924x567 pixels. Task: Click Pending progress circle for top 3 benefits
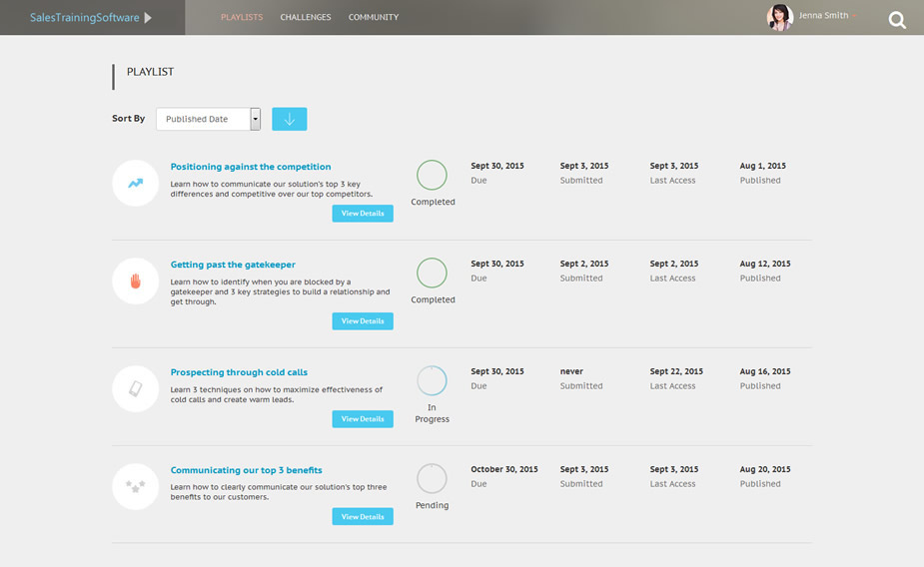tap(432, 478)
